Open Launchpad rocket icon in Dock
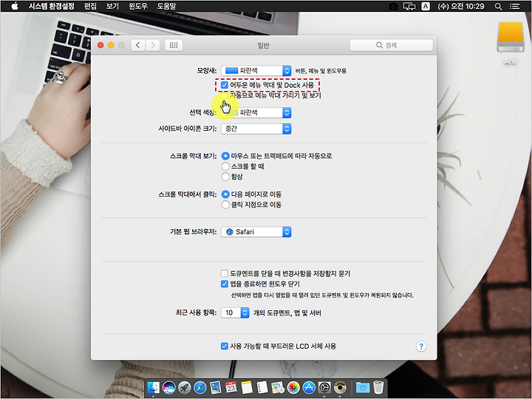 click(x=185, y=387)
